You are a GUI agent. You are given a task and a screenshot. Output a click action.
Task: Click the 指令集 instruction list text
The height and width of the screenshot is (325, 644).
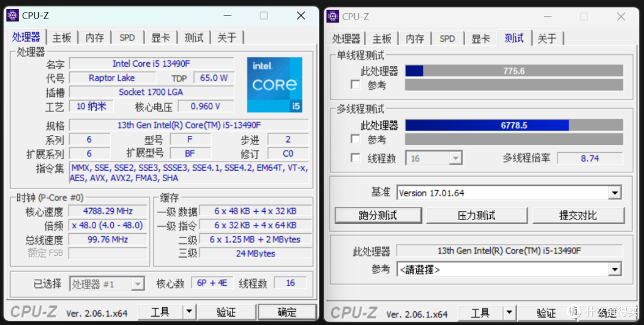tap(189, 172)
